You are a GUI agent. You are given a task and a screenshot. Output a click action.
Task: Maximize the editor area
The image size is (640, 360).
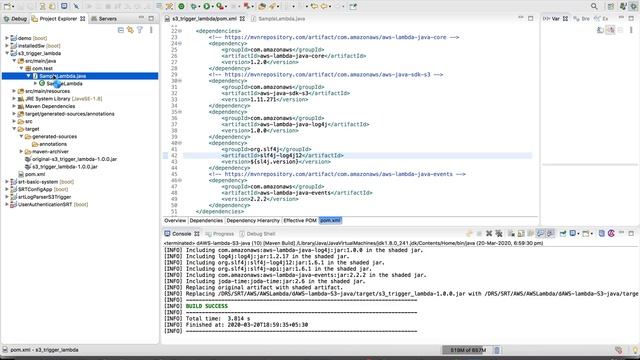click(x=531, y=18)
